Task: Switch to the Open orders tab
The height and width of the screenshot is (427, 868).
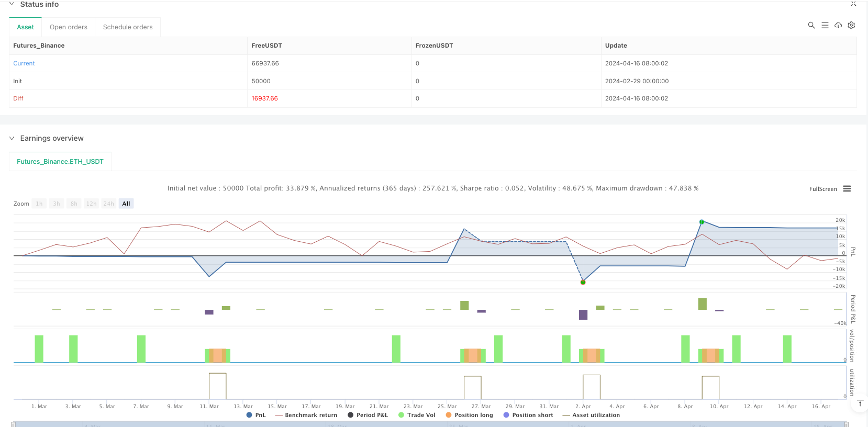Action: [69, 27]
